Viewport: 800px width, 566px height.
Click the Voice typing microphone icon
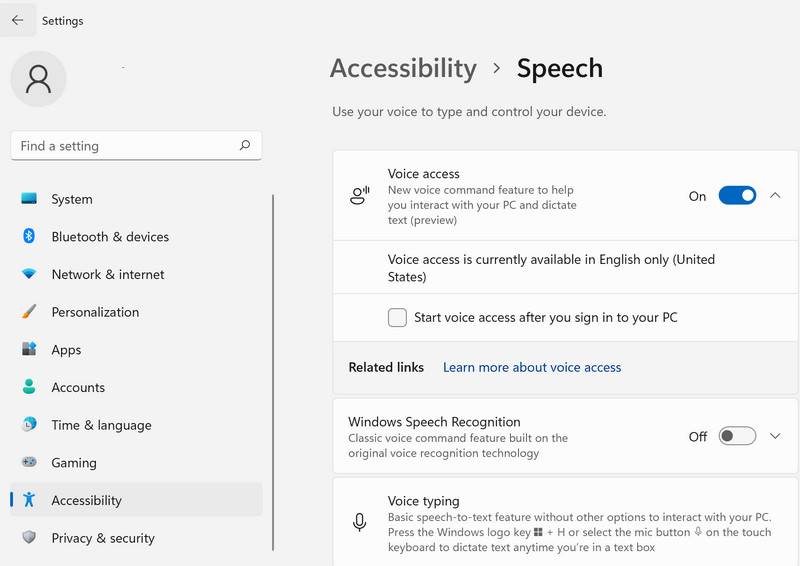(x=359, y=521)
